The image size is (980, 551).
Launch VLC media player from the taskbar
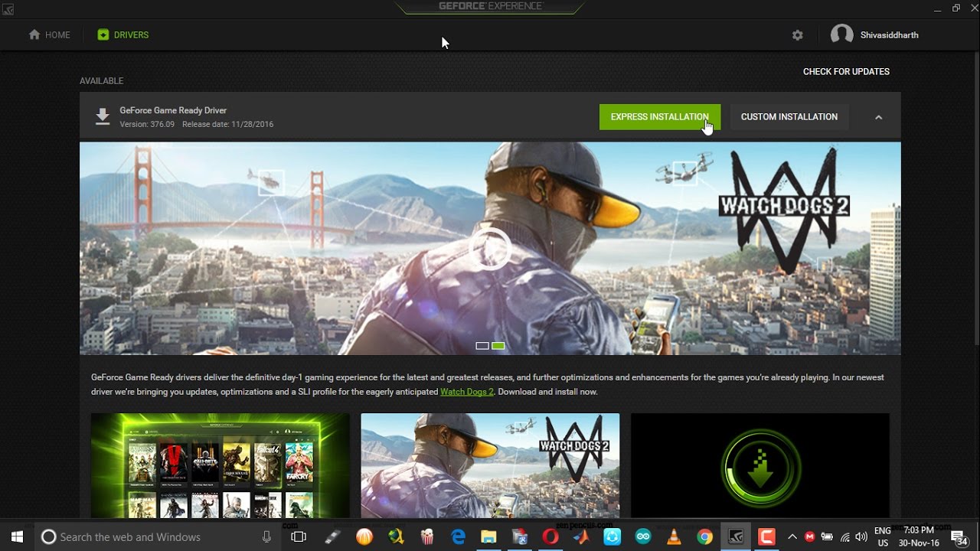(674, 537)
